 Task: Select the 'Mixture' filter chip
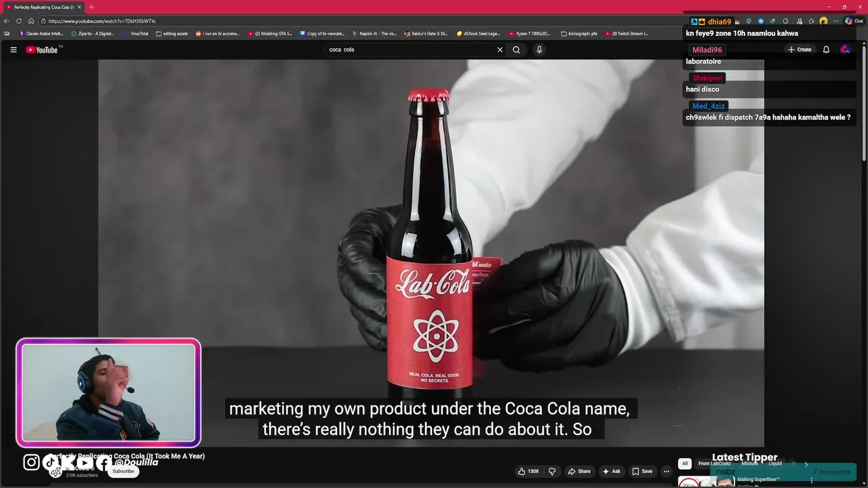(749, 464)
